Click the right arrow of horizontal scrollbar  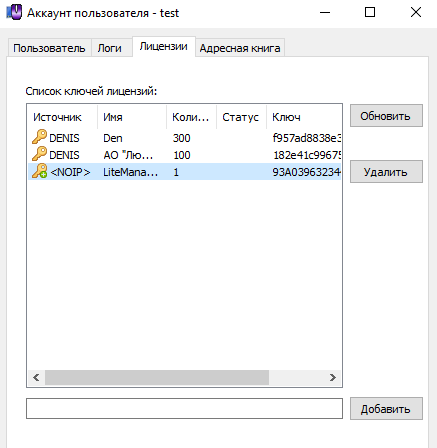[x=333, y=377]
